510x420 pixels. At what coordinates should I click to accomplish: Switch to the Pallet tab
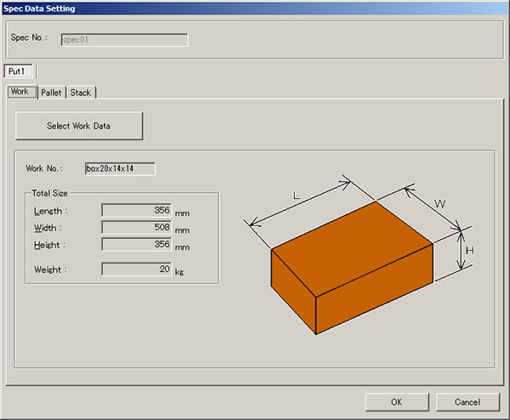pyautogui.click(x=51, y=92)
